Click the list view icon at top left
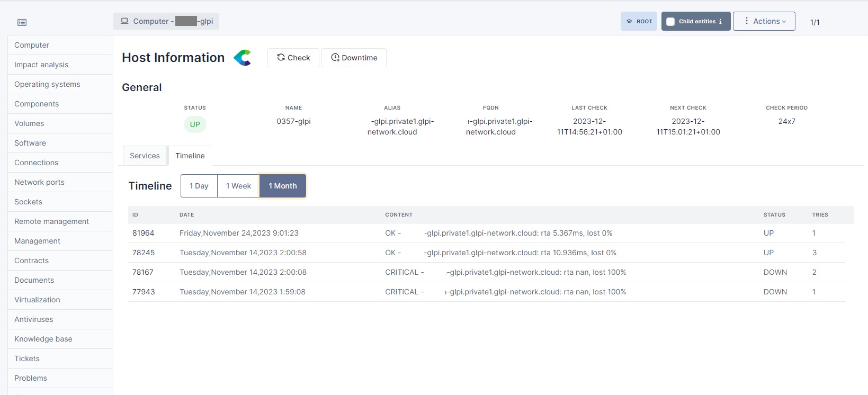 point(22,22)
